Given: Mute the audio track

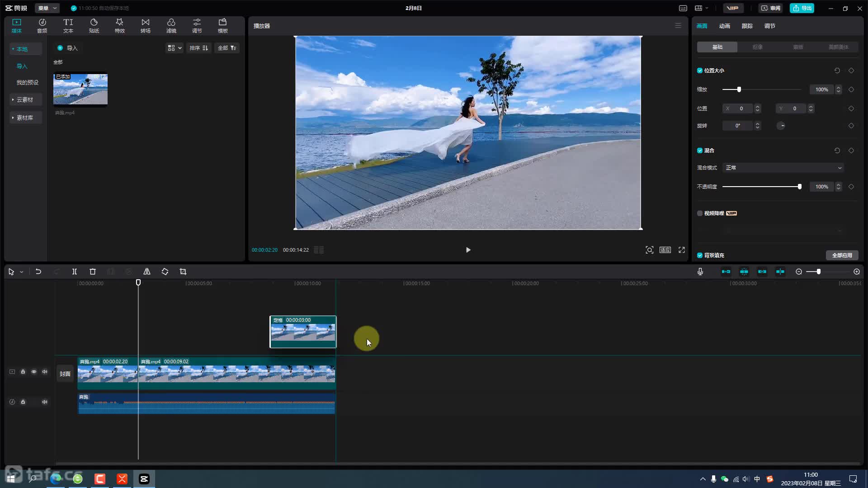Looking at the screenshot, I should pyautogui.click(x=45, y=402).
